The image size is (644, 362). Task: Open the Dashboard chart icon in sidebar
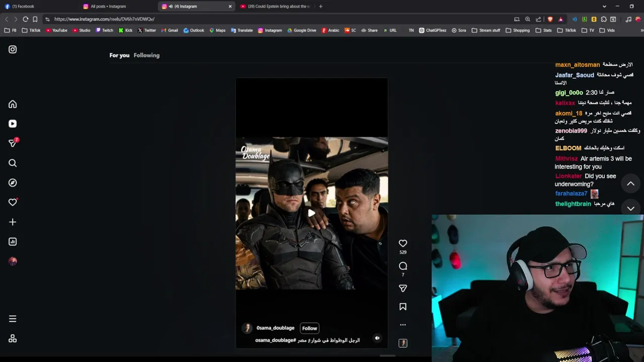(x=13, y=241)
